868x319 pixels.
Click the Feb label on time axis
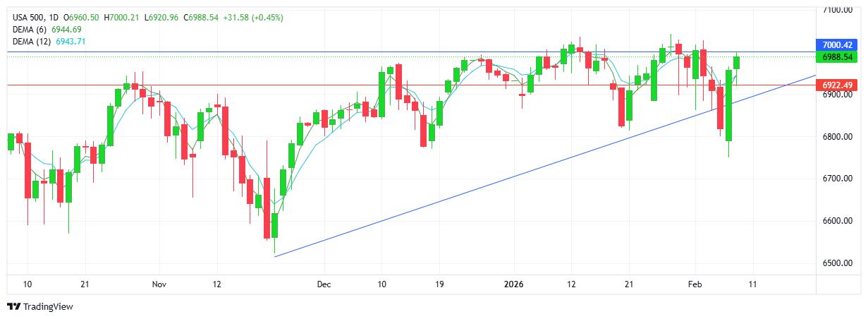695,284
